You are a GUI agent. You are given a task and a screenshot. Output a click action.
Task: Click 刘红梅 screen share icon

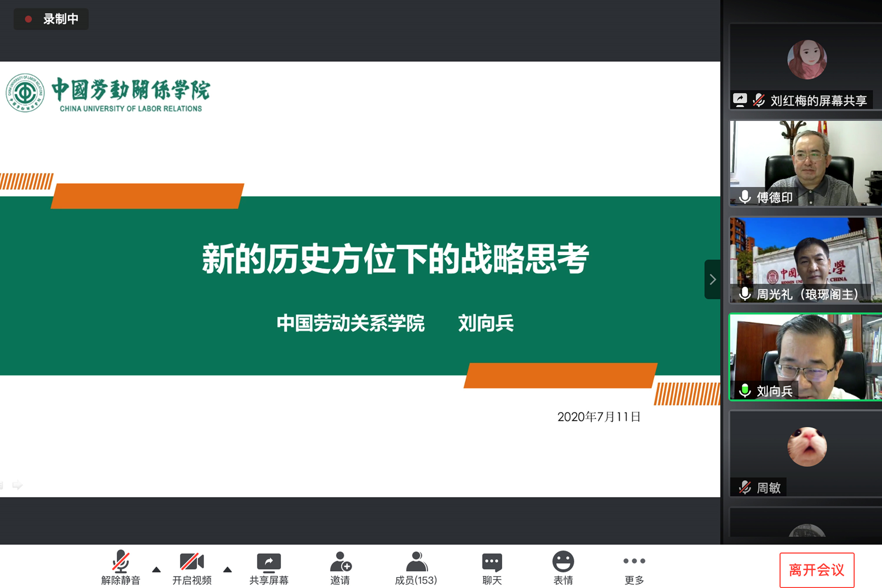click(x=740, y=101)
